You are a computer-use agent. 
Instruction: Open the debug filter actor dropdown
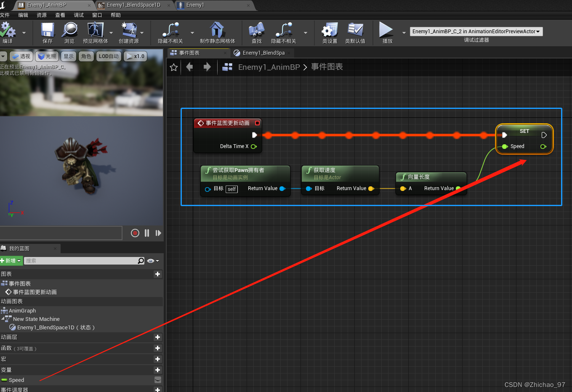click(476, 31)
